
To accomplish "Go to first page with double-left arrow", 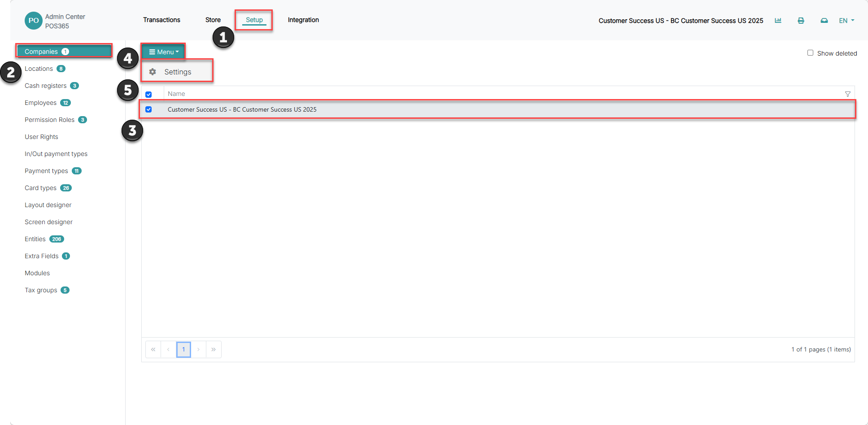I will pos(153,349).
